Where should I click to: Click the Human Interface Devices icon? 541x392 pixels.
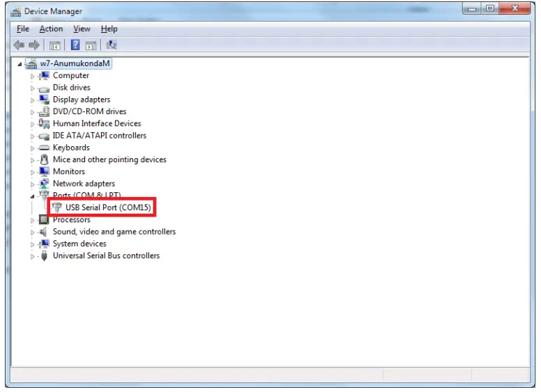(x=44, y=123)
